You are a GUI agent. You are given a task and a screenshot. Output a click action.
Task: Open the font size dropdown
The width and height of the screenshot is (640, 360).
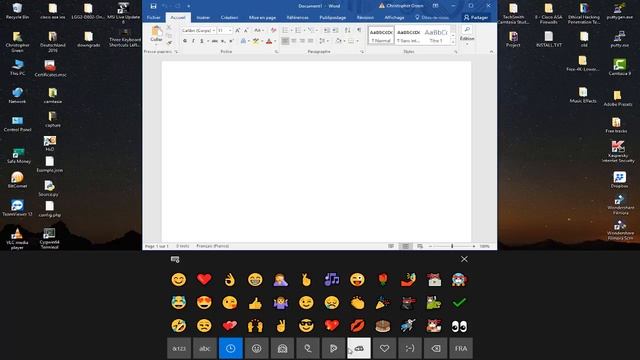230,31
